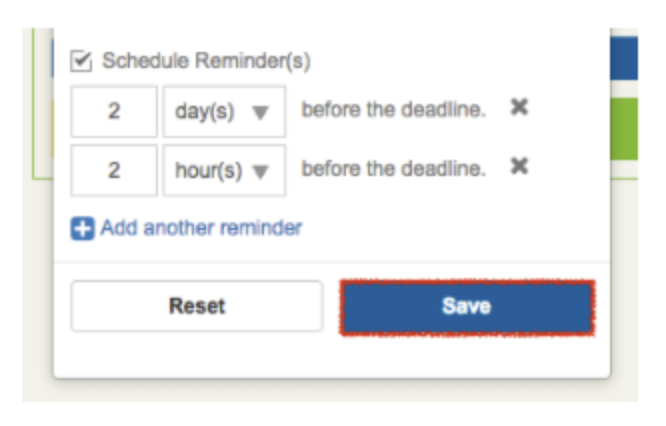Open the day(s) unit dropdown
Viewport: 666px width, 426px height.
tap(224, 112)
